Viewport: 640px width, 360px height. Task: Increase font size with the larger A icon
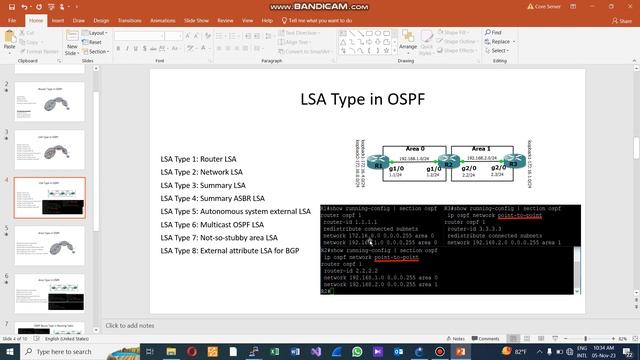point(187,36)
